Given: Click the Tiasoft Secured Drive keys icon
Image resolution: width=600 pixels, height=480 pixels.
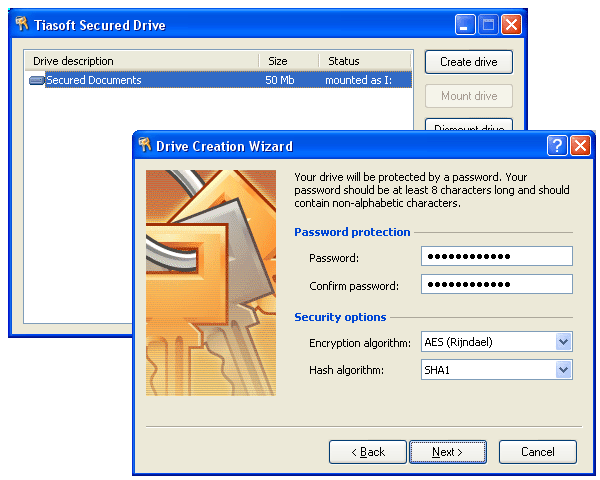Looking at the screenshot, I should pos(22,24).
